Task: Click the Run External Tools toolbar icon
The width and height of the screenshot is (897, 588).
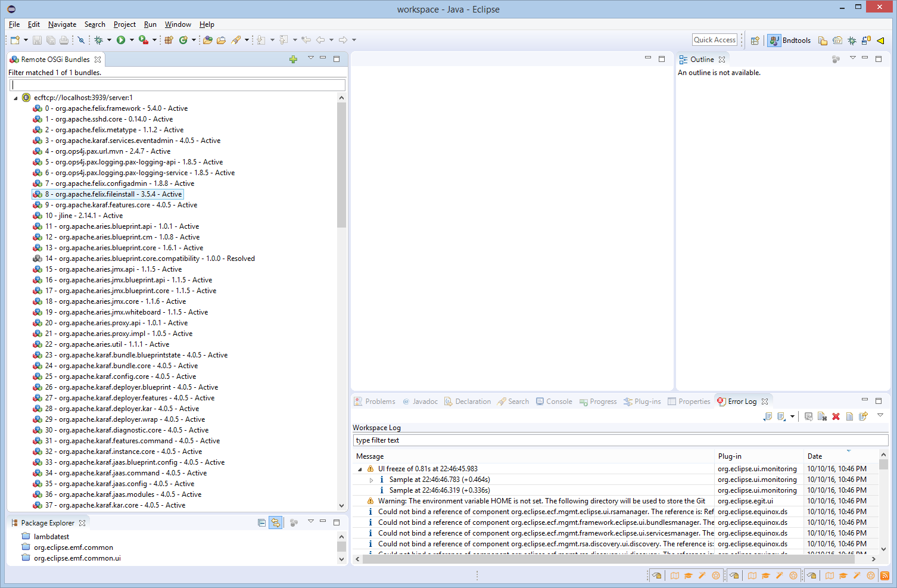Action: click(143, 40)
